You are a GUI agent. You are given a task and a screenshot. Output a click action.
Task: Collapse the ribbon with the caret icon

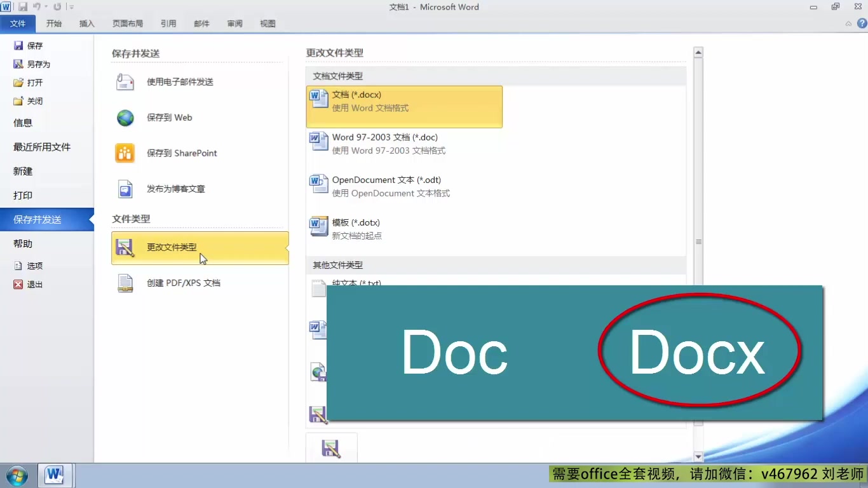[849, 24]
